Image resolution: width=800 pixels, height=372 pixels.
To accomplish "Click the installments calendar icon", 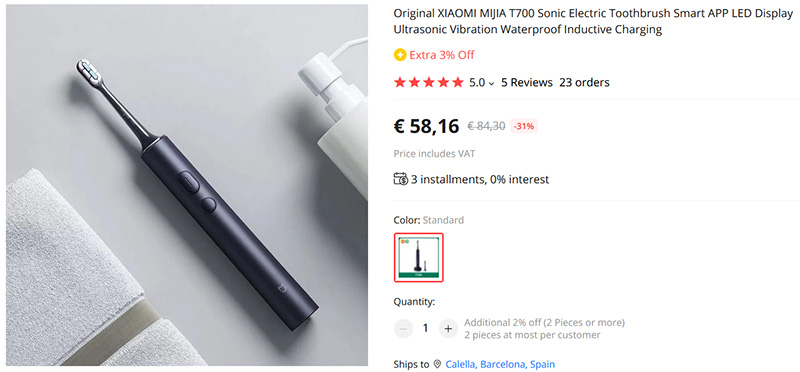I will click(401, 179).
